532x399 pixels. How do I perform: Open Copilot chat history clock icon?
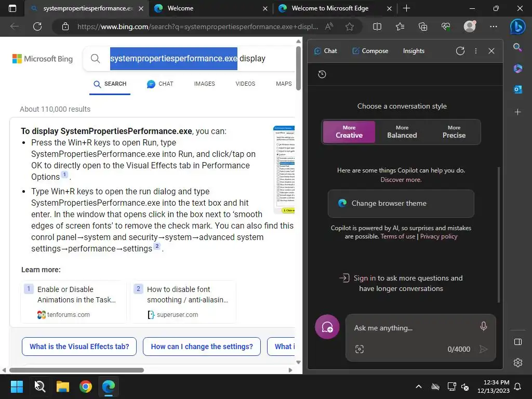[322, 74]
